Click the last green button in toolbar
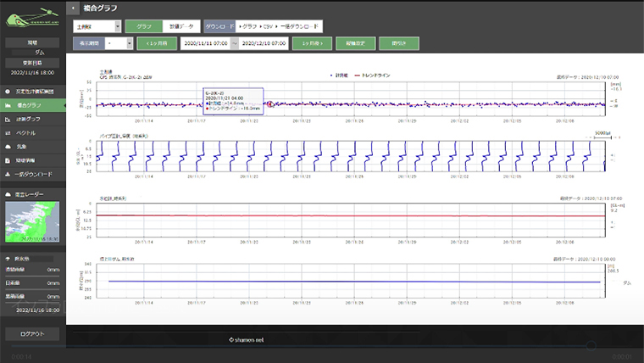 point(399,43)
